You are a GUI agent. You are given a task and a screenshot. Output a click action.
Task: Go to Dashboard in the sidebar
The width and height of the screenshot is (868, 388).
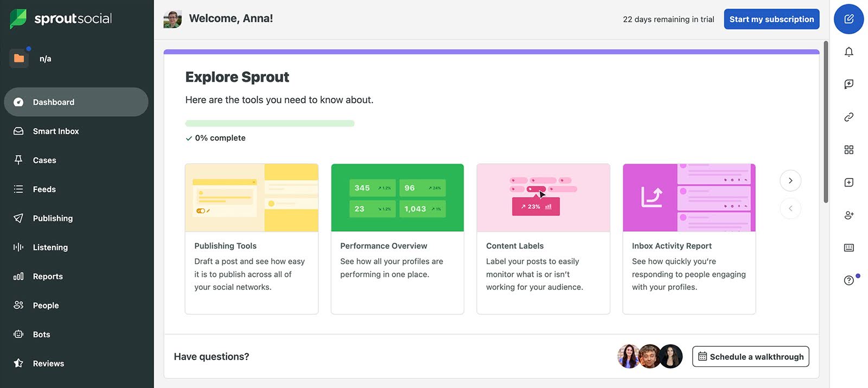[76, 102]
